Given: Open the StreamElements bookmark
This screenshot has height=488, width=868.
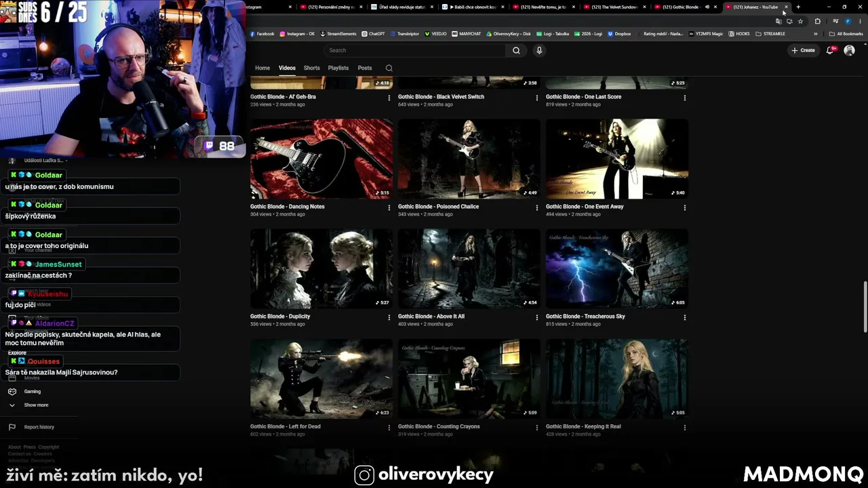Looking at the screenshot, I should (338, 34).
